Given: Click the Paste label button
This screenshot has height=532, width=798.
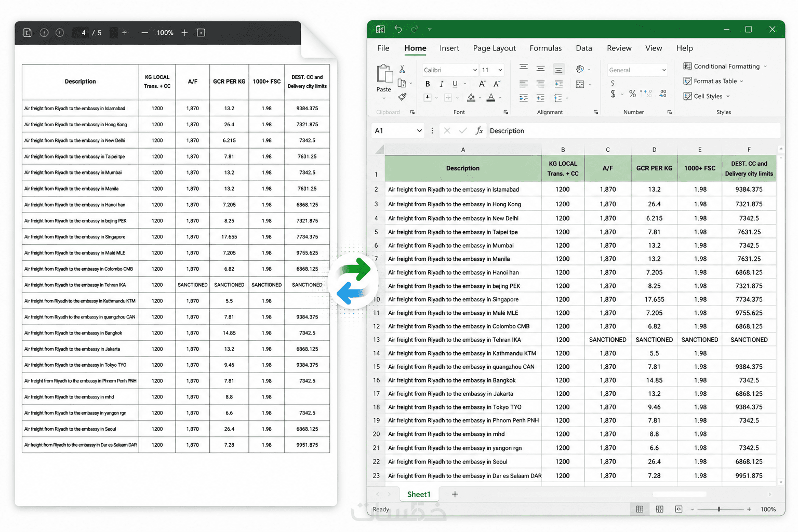Looking at the screenshot, I should click(x=384, y=89).
